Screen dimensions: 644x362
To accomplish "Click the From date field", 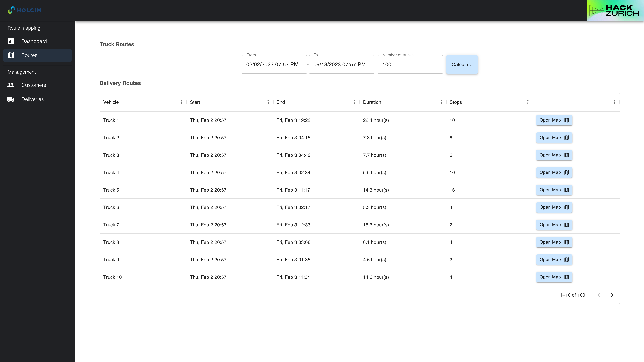I will pyautogui.click(x=274, y=65).
